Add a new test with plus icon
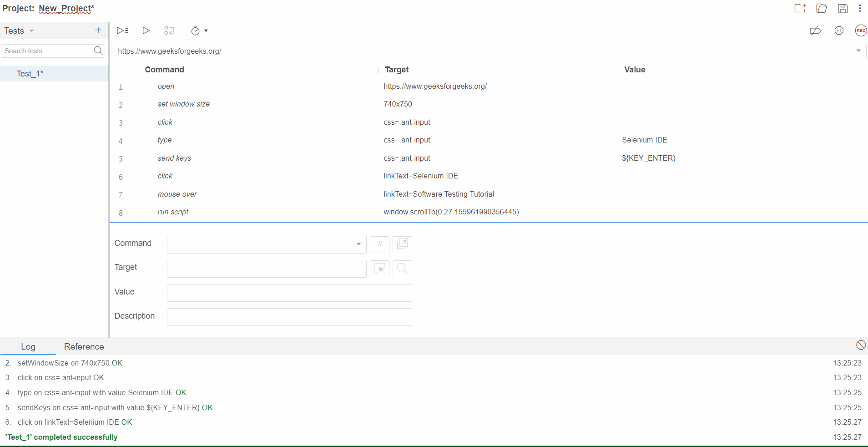This screenshot has height=447, width=868. click(x=98, y=30)
